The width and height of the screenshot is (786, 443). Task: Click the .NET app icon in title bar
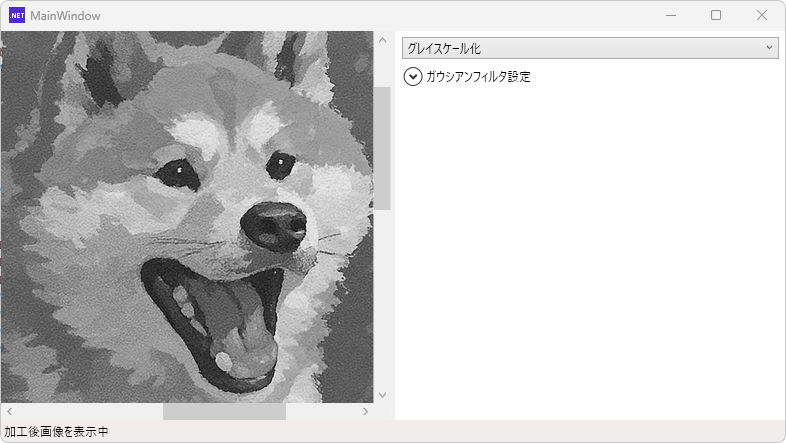tap(16, 15)
